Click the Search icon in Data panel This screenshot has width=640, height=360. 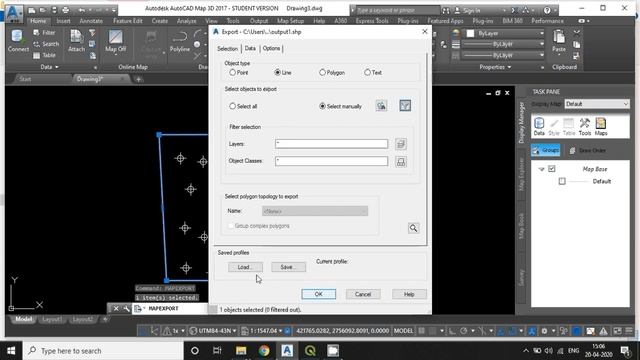pos(46,44)
